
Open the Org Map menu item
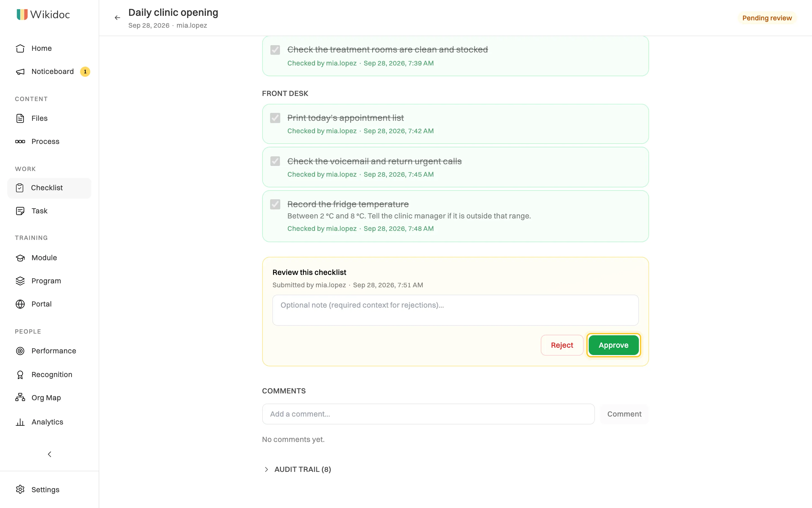click(49, 398)
